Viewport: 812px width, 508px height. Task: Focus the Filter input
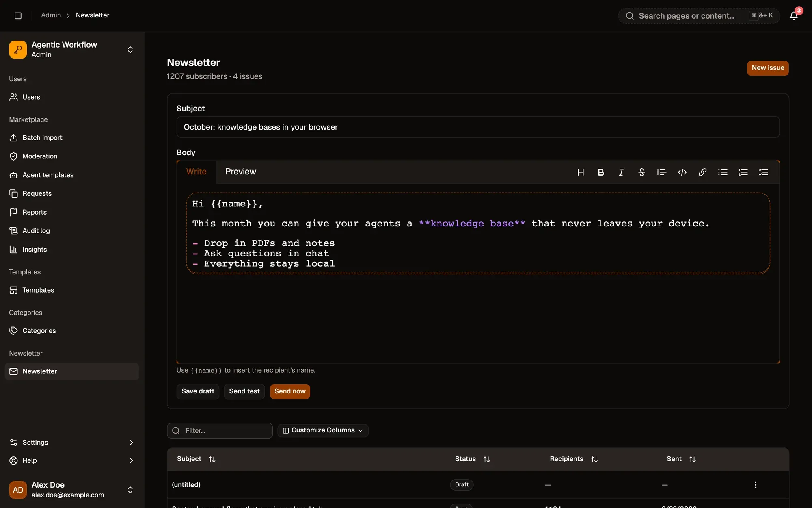(x=220, y=431)
